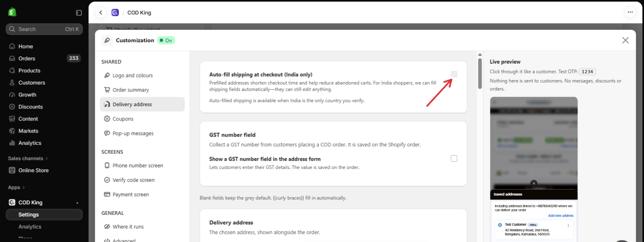Viewport: 644px width, 242px height.
Task: Select the Test Customer address radio button
Action: pos(499,225)
